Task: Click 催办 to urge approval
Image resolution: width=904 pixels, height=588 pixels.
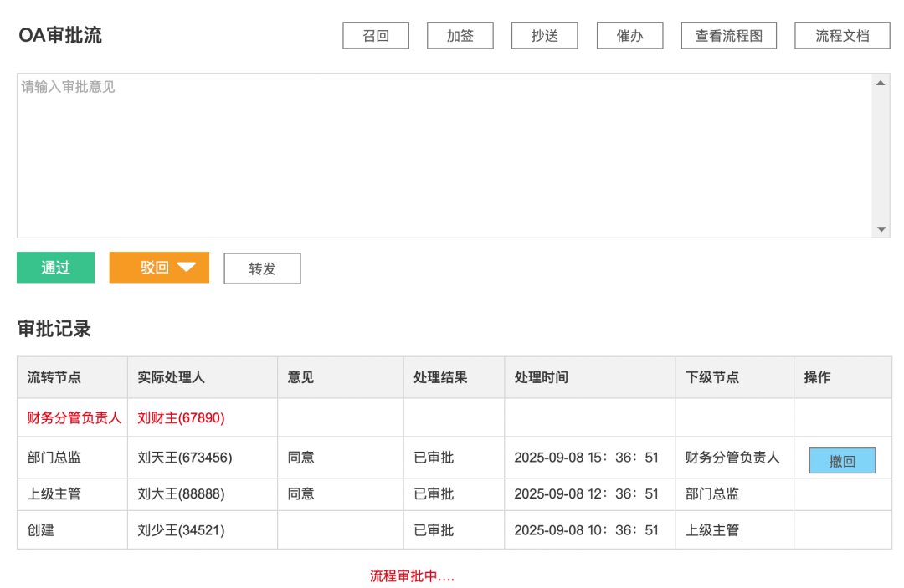Action: pyautogui.click(x=629, y=36)
